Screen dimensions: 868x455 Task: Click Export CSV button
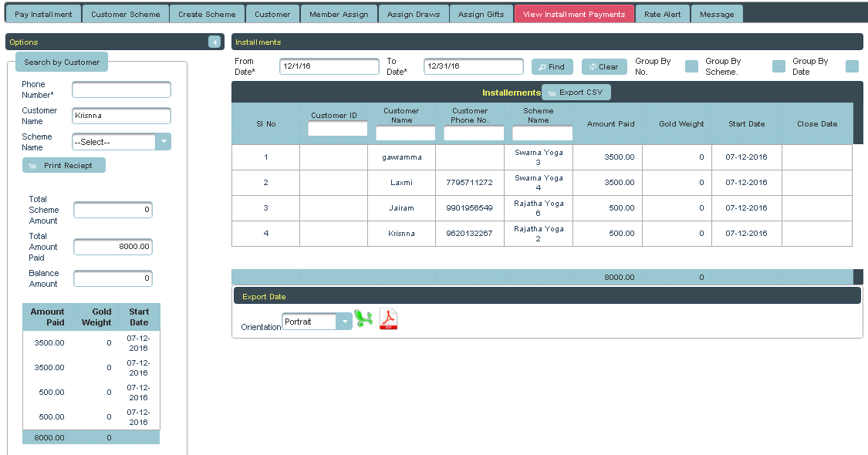pos(576,93)
